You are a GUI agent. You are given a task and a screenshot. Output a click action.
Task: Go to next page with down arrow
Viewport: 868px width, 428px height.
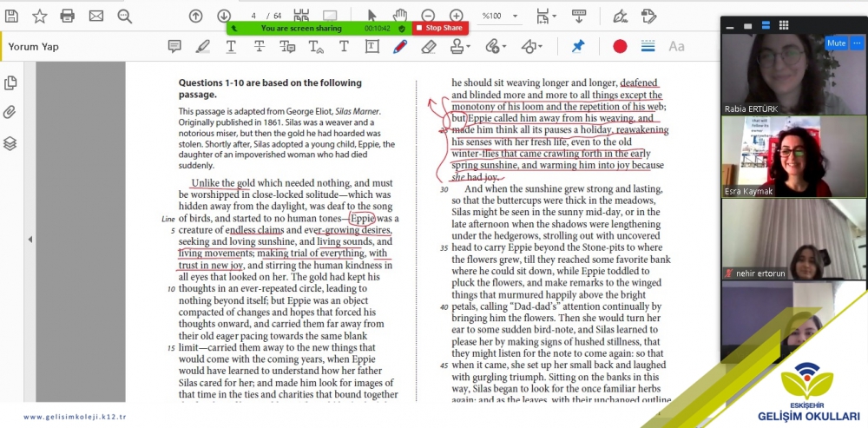pyautogui.click(x=224, y=16)
